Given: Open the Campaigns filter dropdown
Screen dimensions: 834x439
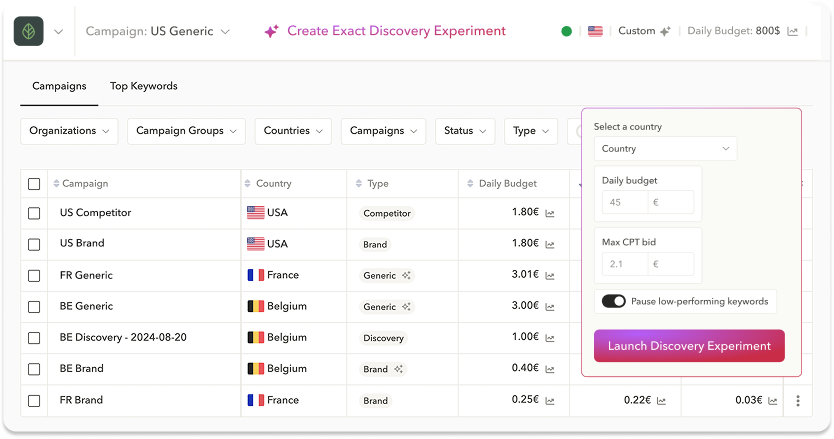Looking at the screenshot, I should 383,131.
